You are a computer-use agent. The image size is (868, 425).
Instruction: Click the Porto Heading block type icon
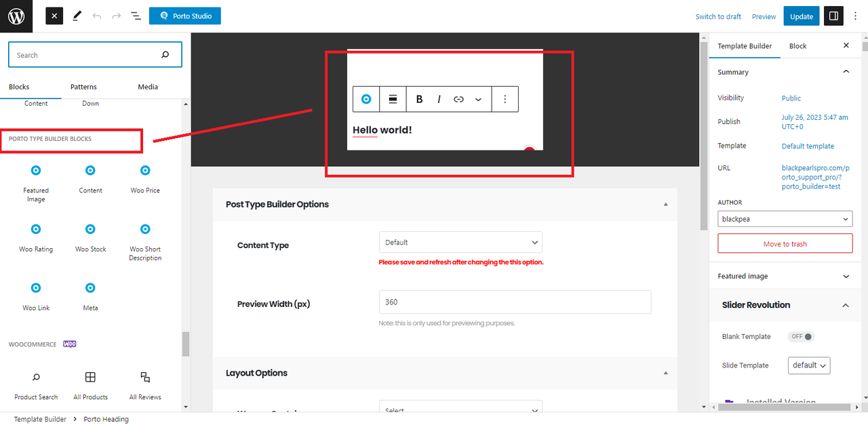(x=366, y=99)
